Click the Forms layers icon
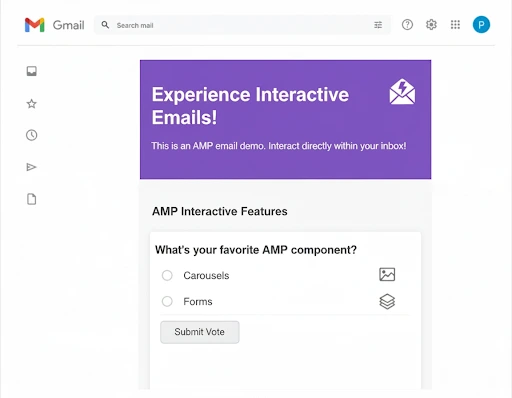 pos(387,301)
